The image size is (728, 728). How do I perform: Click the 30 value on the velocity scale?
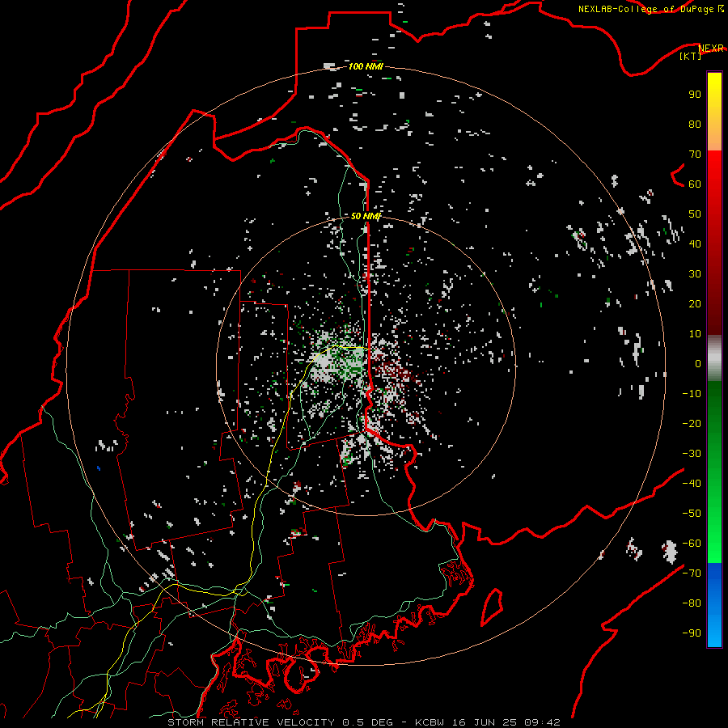pos(695,274)
